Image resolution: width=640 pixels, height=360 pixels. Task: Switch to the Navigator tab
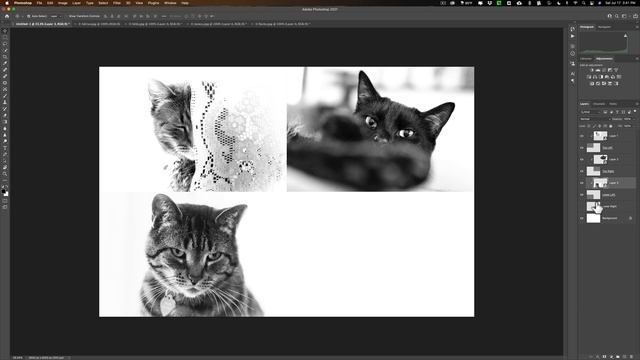(x=604, y=27)
